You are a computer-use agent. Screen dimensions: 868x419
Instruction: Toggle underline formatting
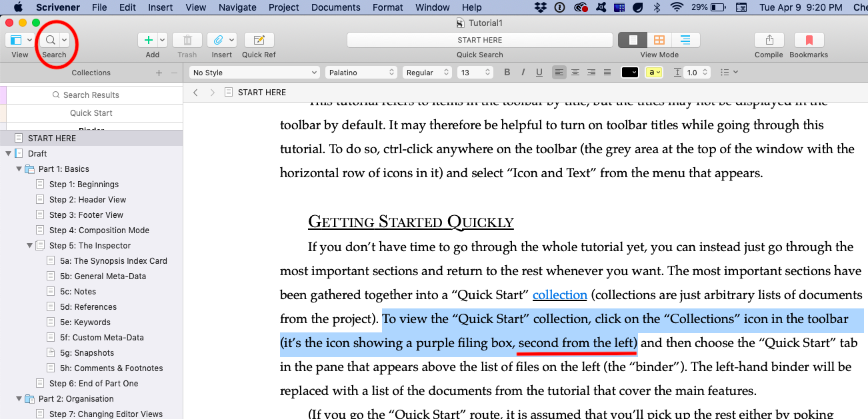point(539,72)
